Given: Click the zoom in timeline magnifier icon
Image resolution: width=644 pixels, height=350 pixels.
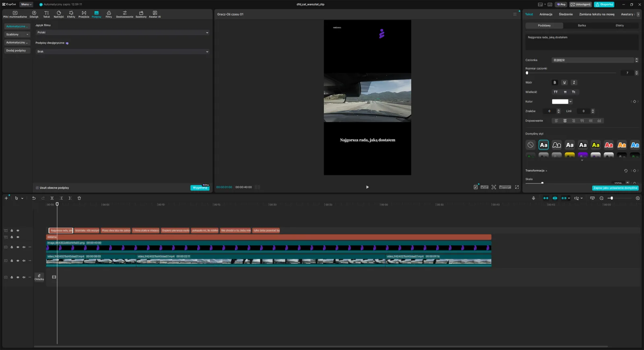Looking at the screenshot, I should pyautogui.click(x=638, y=198).
